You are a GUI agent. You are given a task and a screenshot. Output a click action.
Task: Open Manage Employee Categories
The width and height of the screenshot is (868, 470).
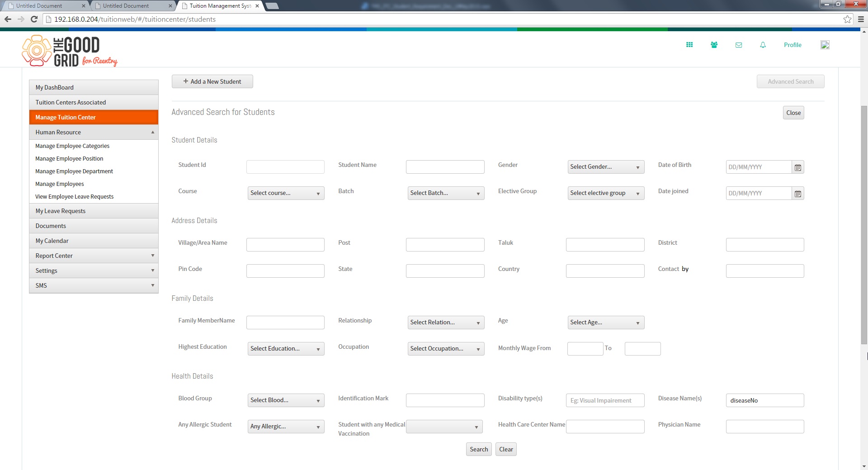click(x=72, y=146)
